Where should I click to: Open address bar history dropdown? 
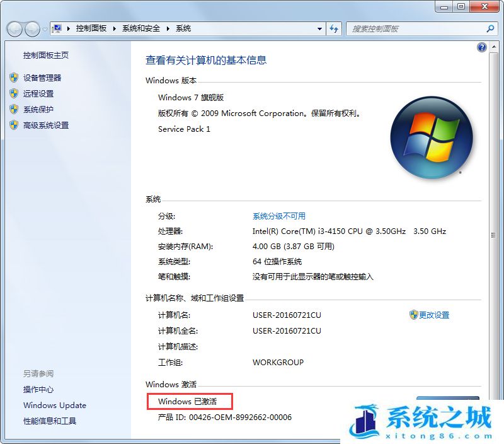tap(319, 29)
